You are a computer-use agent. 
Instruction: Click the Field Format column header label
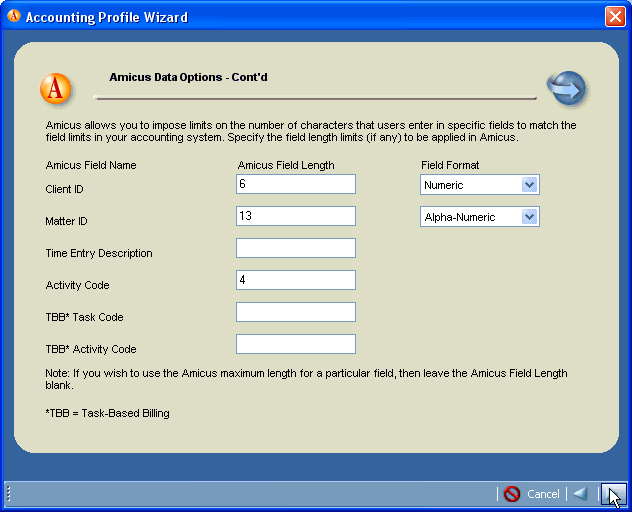coord(449,165)
